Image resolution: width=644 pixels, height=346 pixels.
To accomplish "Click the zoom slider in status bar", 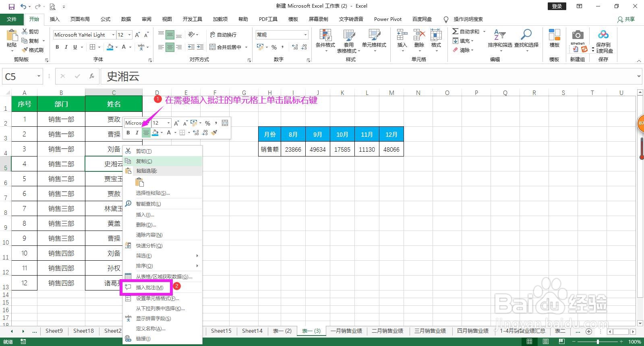I will click(598, 342).
